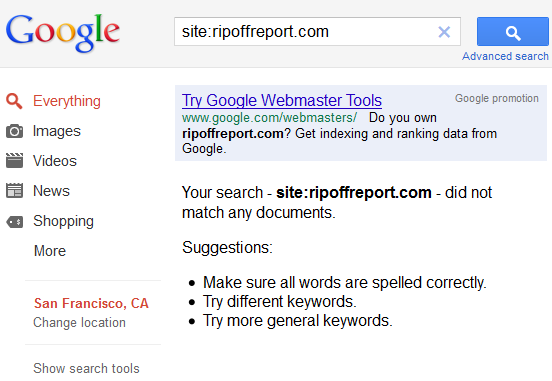Click the Suggestions: heading
The width and height of the screenshot is (552, 381).
click(x=227, y=248)
